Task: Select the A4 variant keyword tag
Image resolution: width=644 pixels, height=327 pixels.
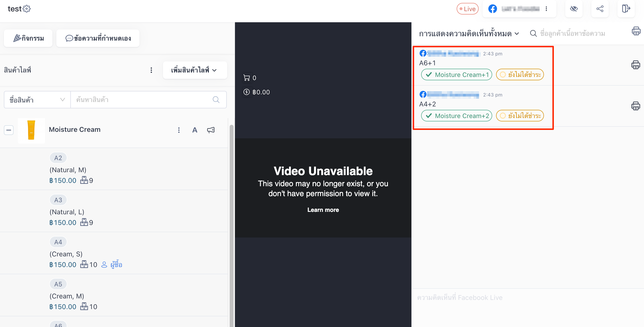Action: 58,242
